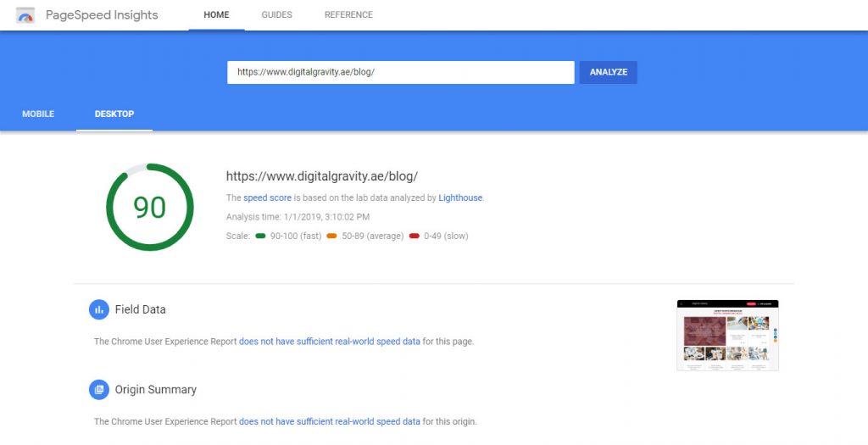
Task: Click the orange 50-89 average scale marker
Action: [x=331, y=236]
